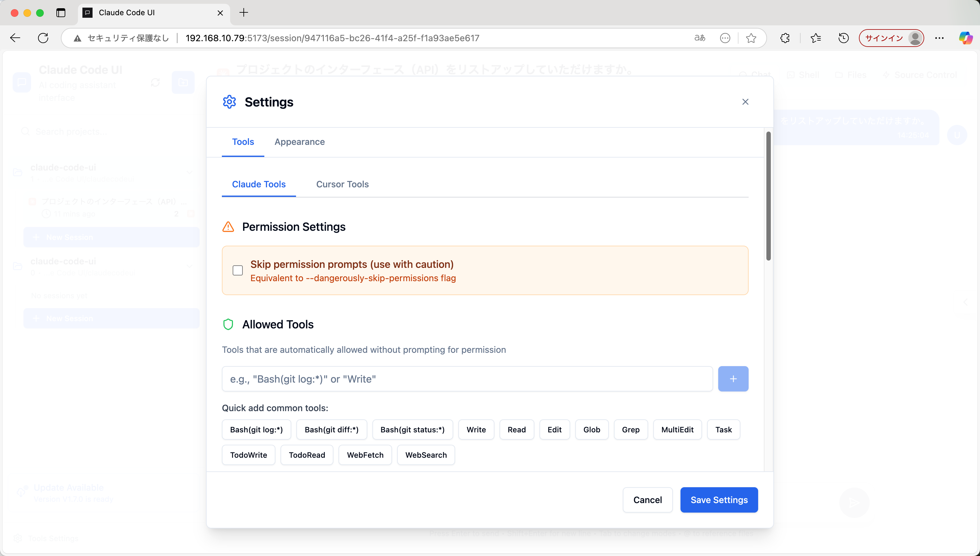Image resolution: width=980 pixels, height=556 pixels.
Task: Open the browser extensions puzzle icon
Action: 785,38
